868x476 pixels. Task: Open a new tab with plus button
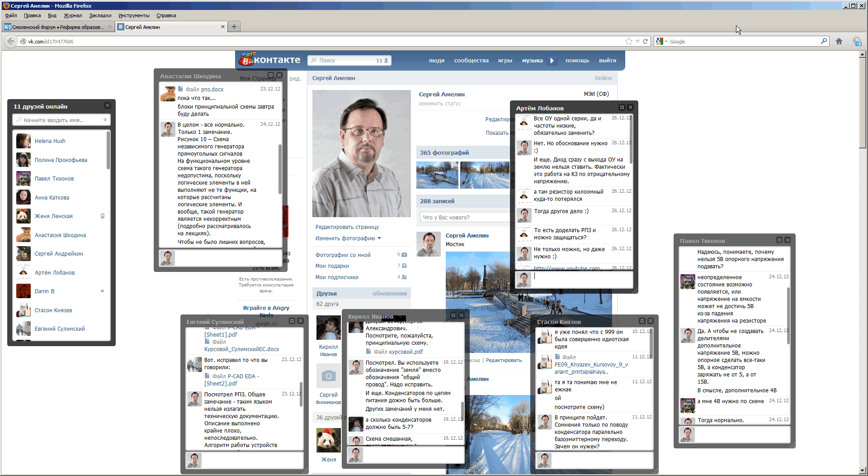(234, 27)
